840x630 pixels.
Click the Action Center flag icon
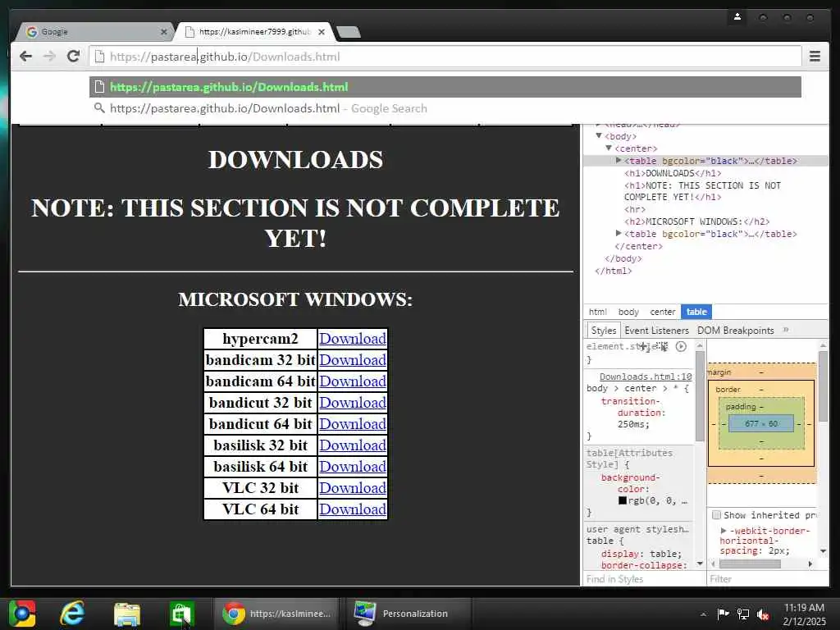tap(724, 614)
